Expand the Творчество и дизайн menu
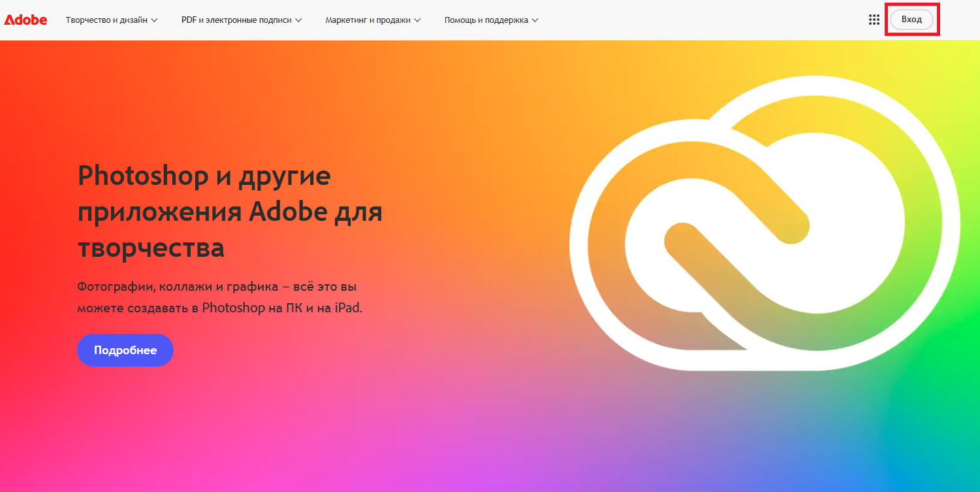980x492 pixels. 112,20
